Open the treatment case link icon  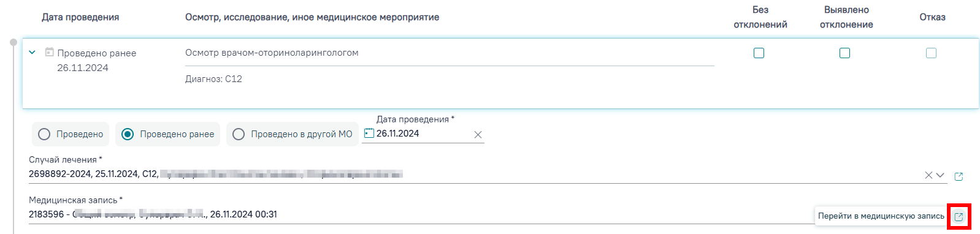pyautogui.click(x=959, y=176)
